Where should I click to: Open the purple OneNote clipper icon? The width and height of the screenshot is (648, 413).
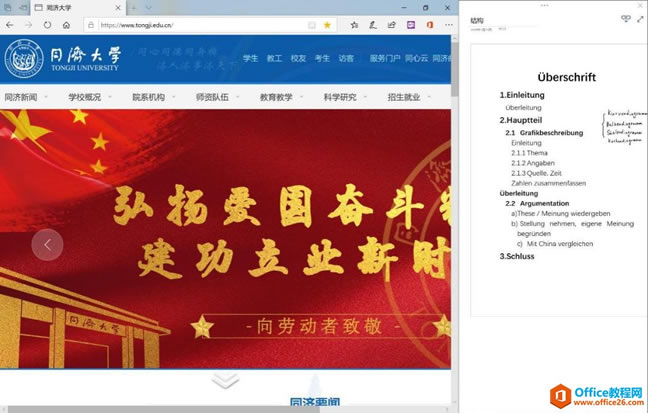(411, 25)
